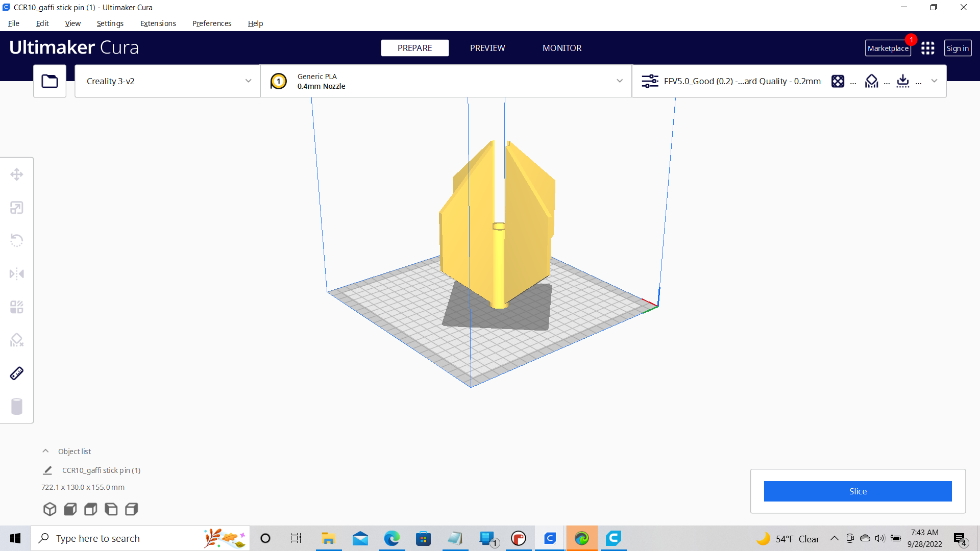Collapse the Object list panel
The width and height of the screenshot is (980, 551).
tap(45, 451)
